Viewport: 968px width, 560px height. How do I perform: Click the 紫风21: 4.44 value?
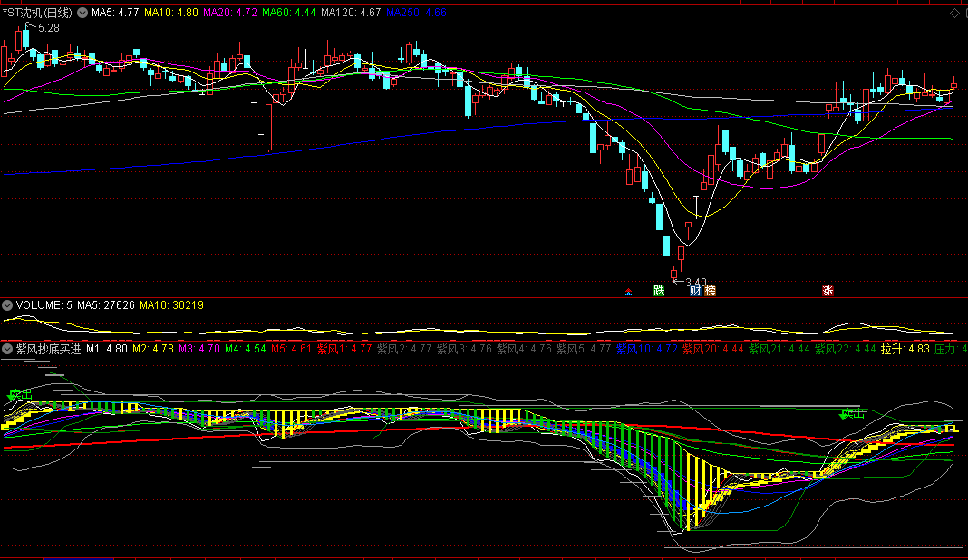click(x=779, y=349)
